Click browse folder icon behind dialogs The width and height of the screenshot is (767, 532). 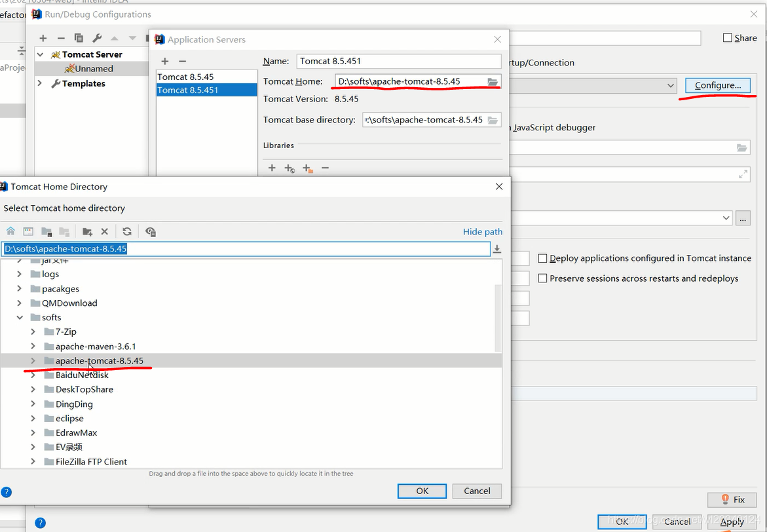click(x=742, y=148)
